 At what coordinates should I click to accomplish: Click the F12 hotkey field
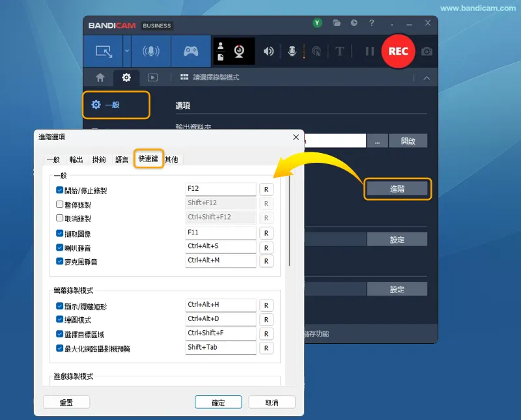coord(221,189)
